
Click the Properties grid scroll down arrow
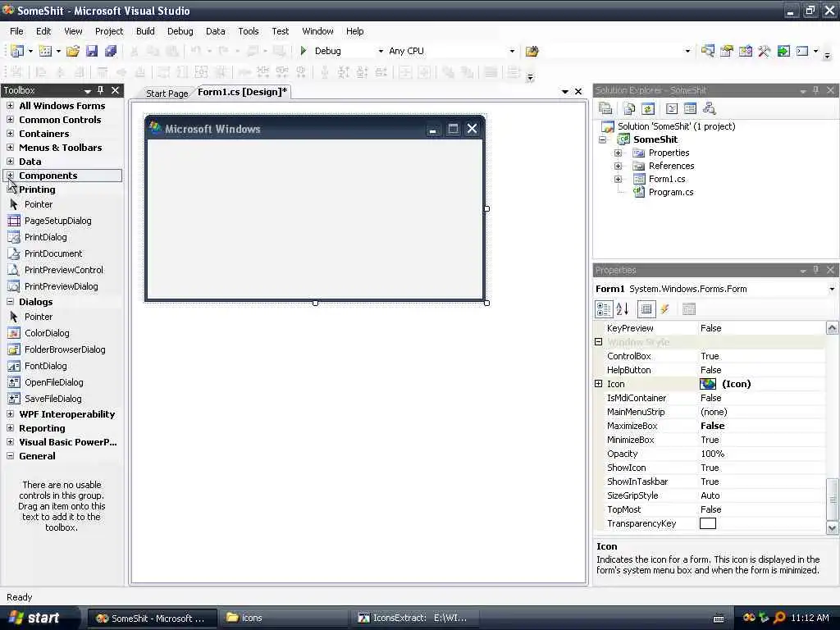pyautogui.click(x=832, y=527)
